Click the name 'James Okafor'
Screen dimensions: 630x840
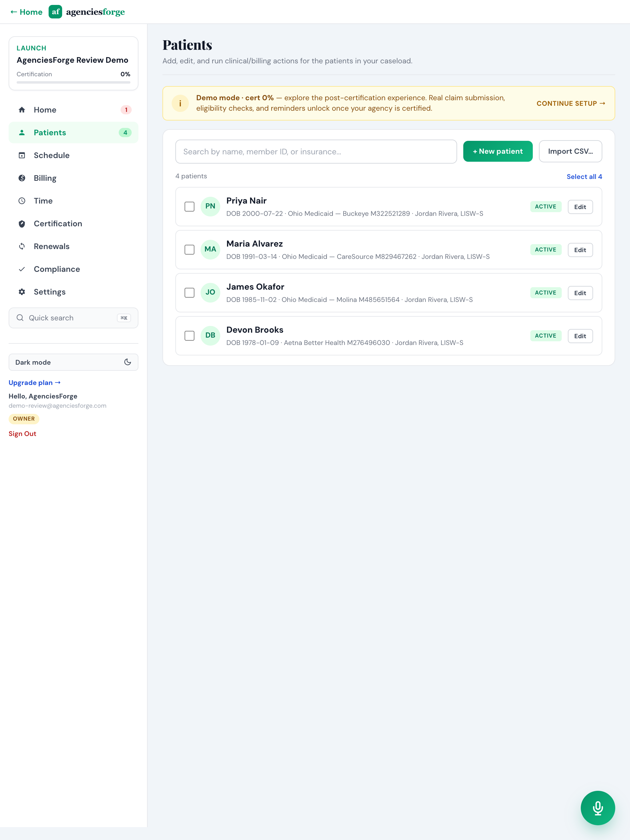[255, 287]
